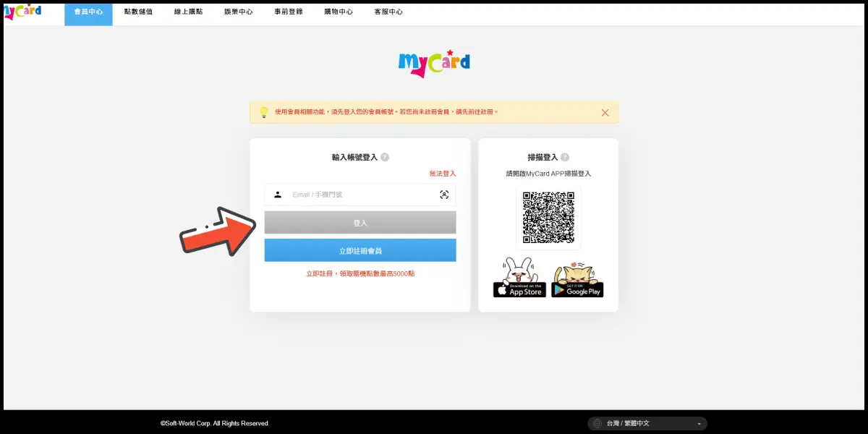
Task: Click the 請開啟MyCard APP掃描登入 instruction text
Action: (x=548, y=174)
